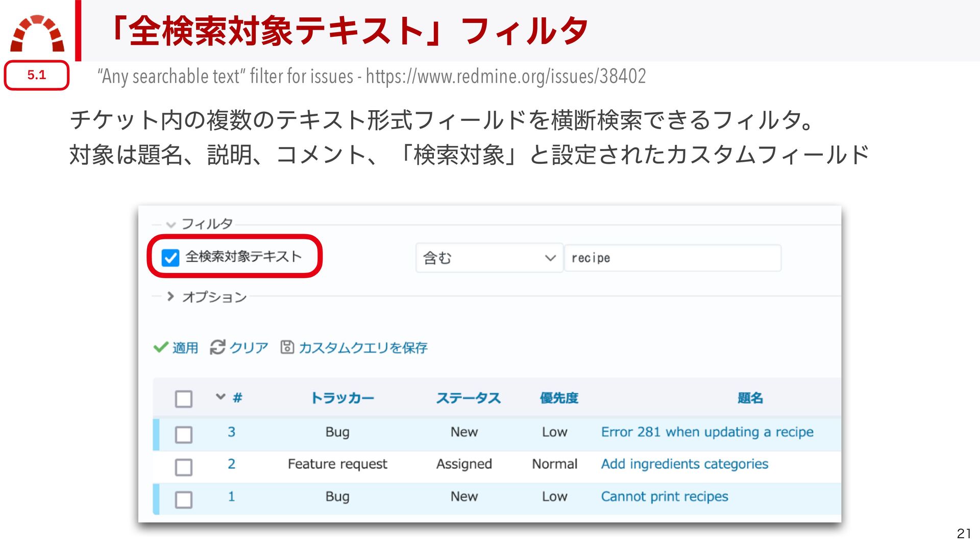This screenshot has height=551, width=980.
Task: Open 'Cannot print recipes' issue link
Action: (664, 496)
